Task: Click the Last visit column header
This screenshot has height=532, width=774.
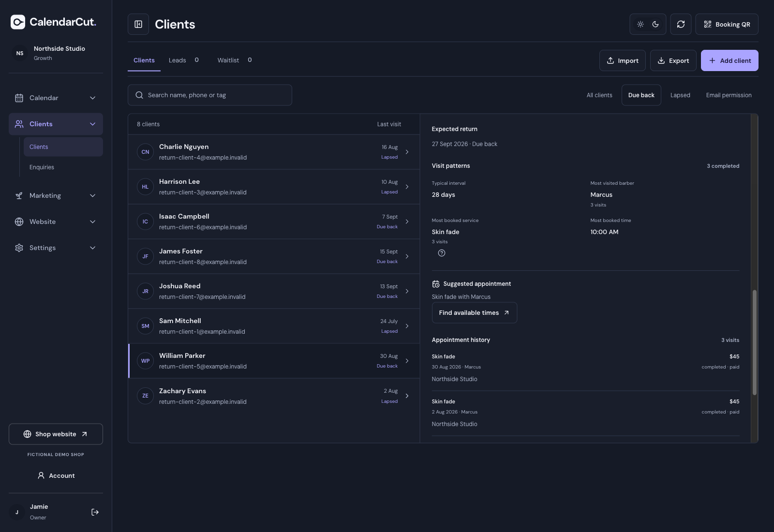Action: coord(389,124)
